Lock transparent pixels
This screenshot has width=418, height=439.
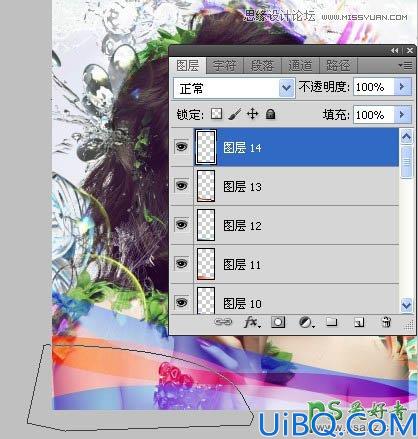click(216, 114)
